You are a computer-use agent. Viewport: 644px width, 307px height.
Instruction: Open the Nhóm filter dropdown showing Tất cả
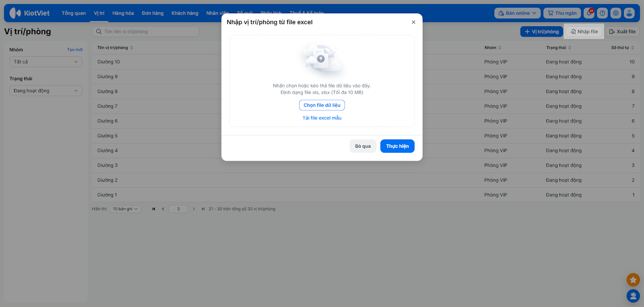pyautogui.click(x=46, y=62)
